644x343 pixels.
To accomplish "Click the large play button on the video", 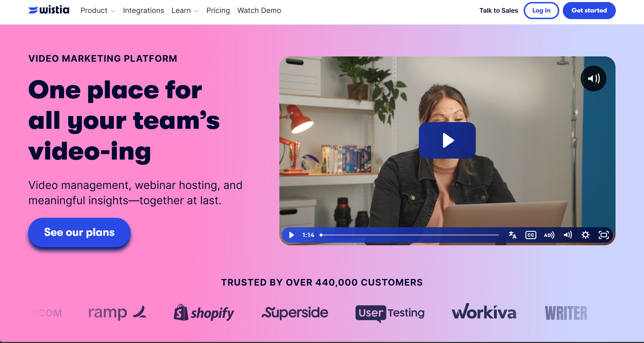I will tap(447, 140).
